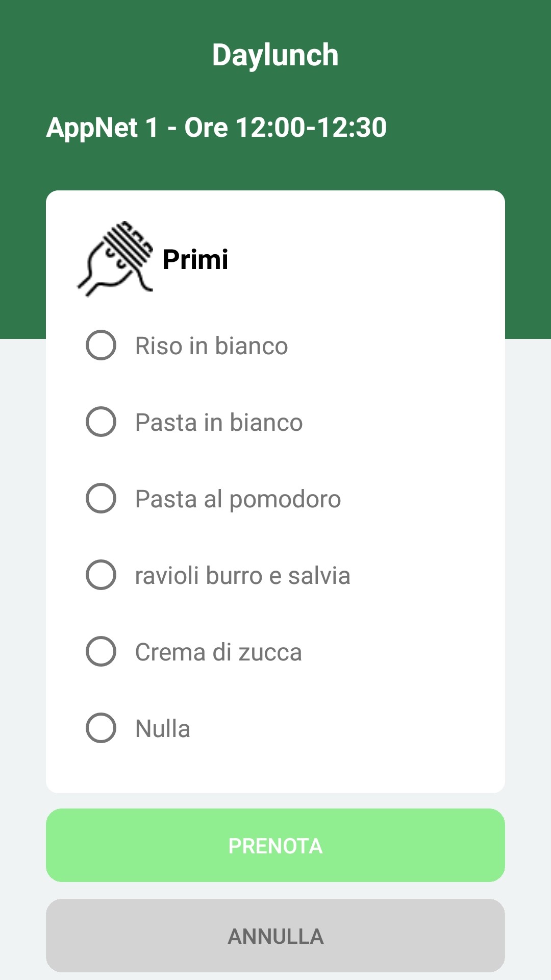Image resolution: width=551 pixels, height=980 pixels.
Task: Choose the Pasta in bianco radio circle
Action: pyautogui.click(x=101, y=422)
